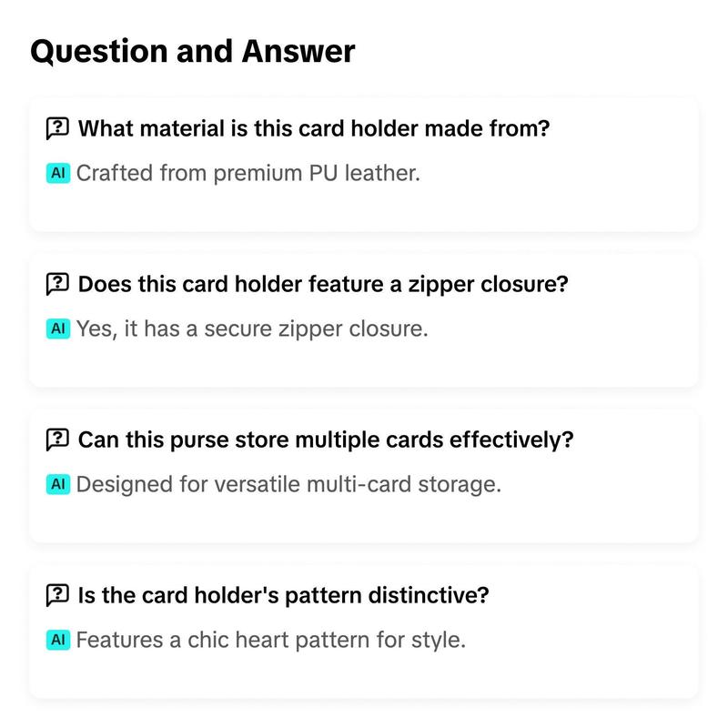Viewport: 728px width, 728px height.
Task: Select the 'Crafted from premium PU leather' answer
Action: [x=248, y=173]
